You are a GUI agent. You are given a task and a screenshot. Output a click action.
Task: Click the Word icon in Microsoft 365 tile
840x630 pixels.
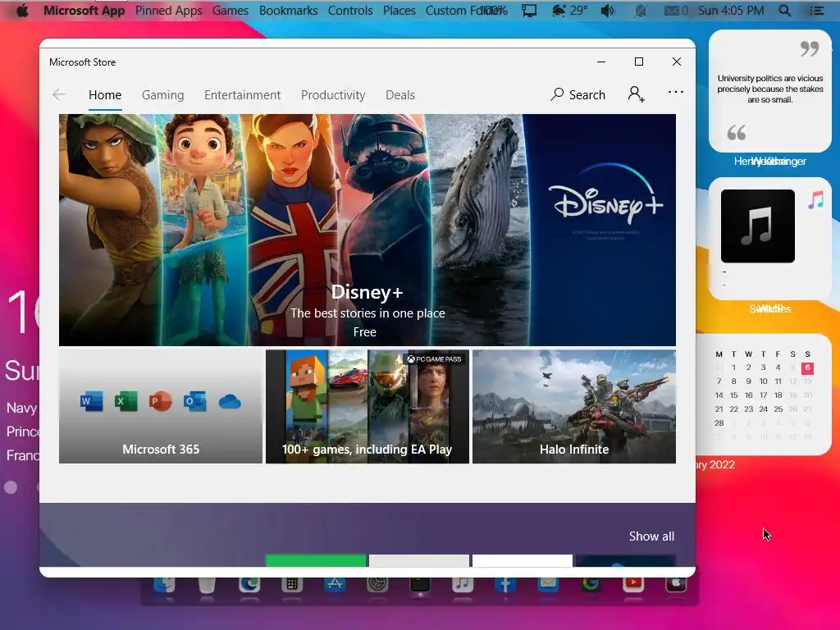point(91,401)
